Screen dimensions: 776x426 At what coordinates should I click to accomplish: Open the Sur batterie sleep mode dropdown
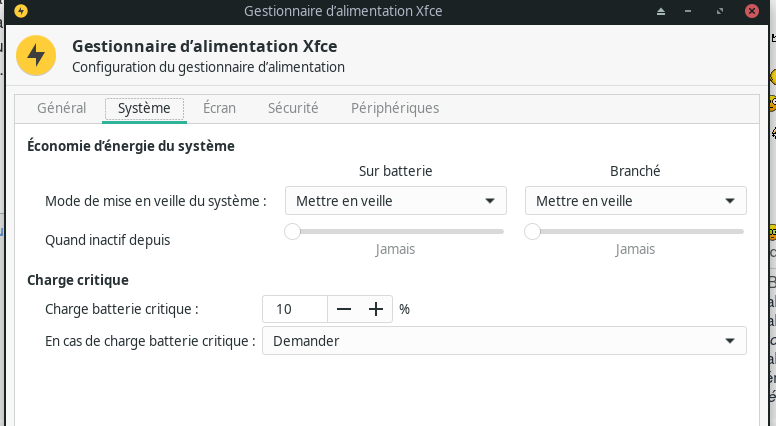coord(396,200)
